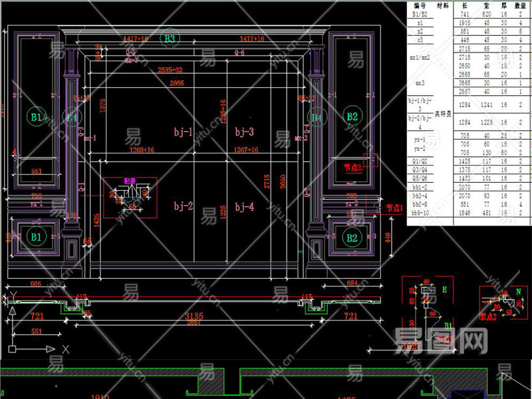Select the 3135 dimension text
This screenshot has width=532, height=399.
click(194, 316)
